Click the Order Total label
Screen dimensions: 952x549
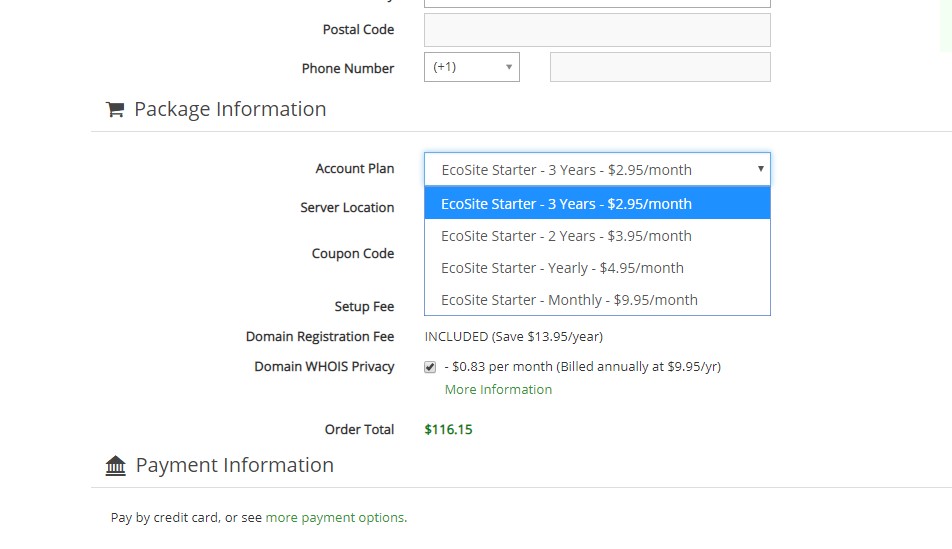click(359, 429)
